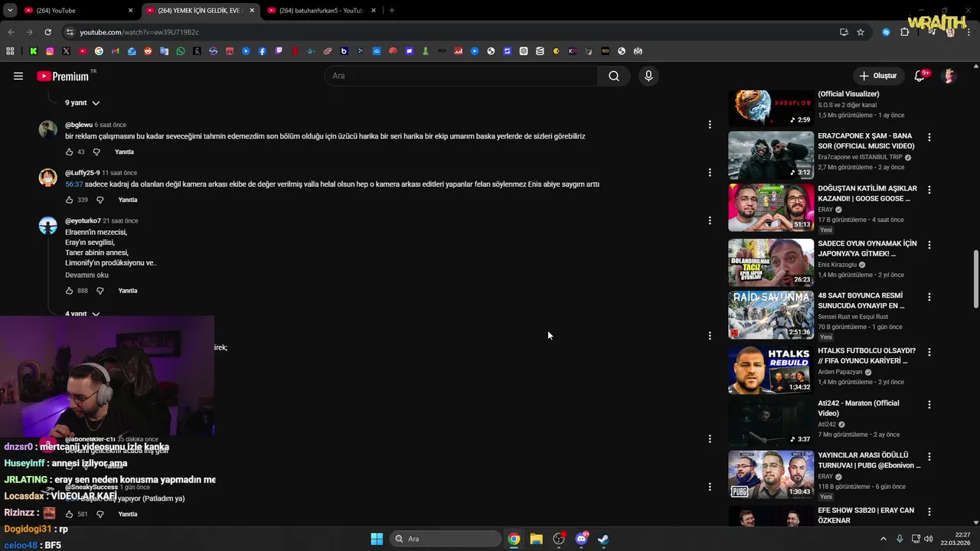980x551 pixels.
Task: Expand the 9 yanıt replies
Action: (x=82, y=103)
